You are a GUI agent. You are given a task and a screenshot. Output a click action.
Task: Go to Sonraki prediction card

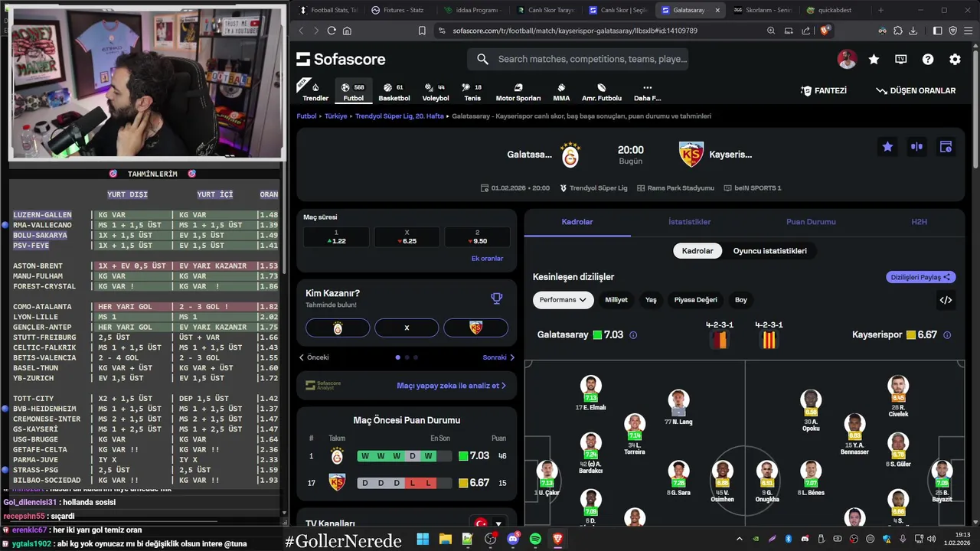pyautogui.click(x=498, y=357)
